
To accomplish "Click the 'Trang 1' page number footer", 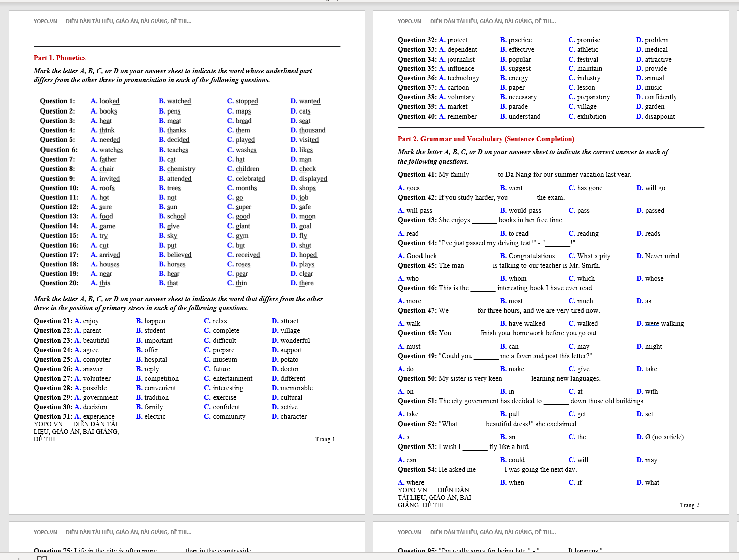I will 325,439.
